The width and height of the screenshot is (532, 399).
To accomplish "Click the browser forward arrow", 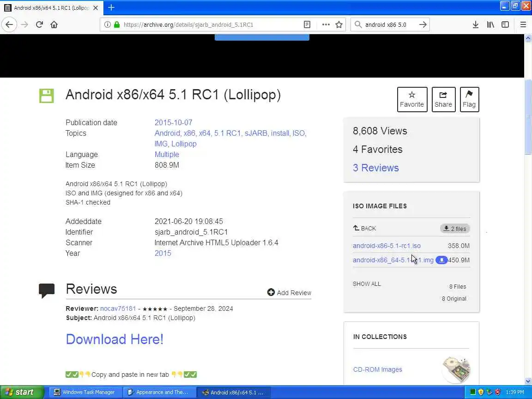I will tap(24, 24).
